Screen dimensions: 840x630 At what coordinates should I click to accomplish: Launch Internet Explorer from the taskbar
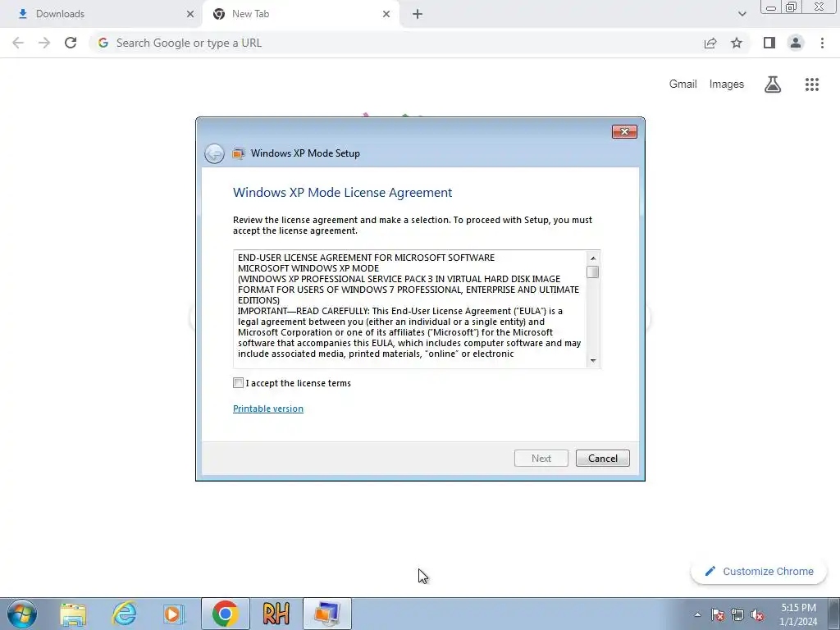124,614
